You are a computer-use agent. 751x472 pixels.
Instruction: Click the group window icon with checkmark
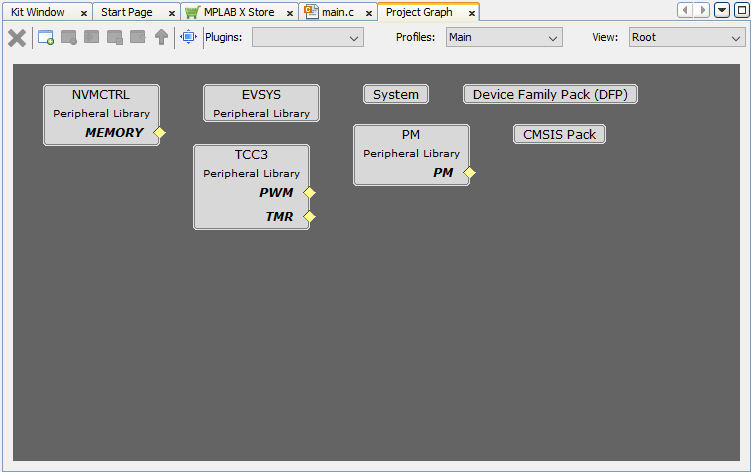click(x=115, y=37)
